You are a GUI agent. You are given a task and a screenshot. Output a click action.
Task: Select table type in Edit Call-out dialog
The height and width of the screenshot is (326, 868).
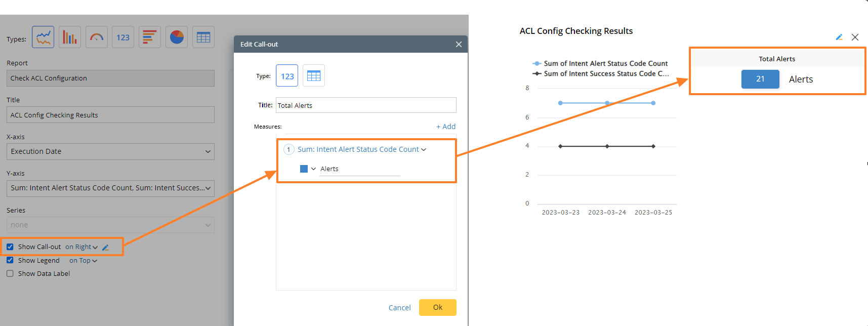pyautogui.click(x=314, y=76)
